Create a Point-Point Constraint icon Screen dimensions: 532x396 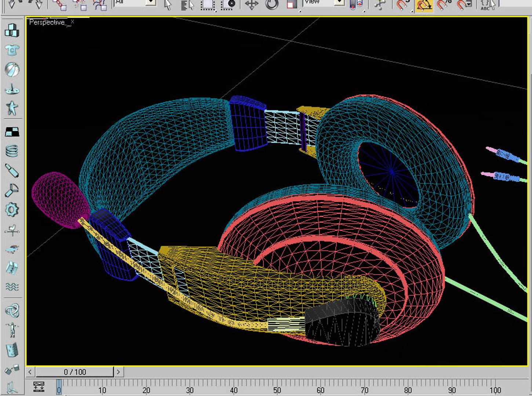(x=12, y=369)
